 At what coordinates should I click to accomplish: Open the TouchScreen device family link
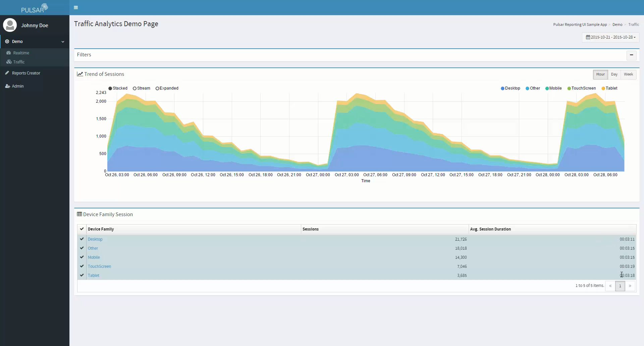click(99, 266)
